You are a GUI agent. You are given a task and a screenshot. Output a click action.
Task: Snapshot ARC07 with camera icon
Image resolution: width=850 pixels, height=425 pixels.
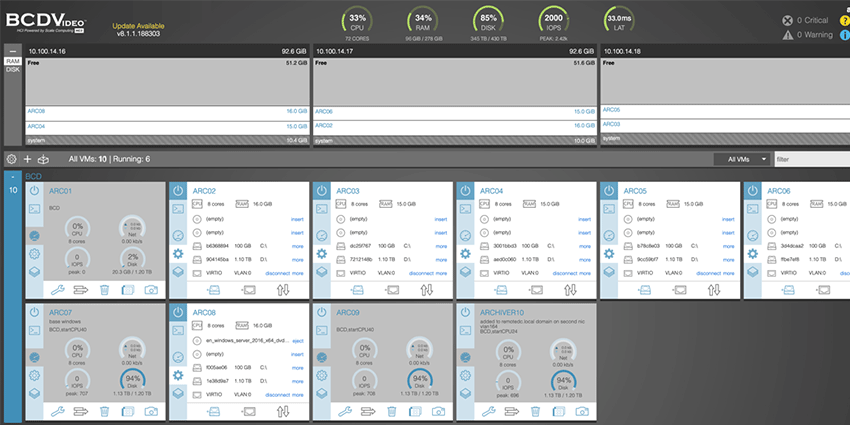(151, 412)
